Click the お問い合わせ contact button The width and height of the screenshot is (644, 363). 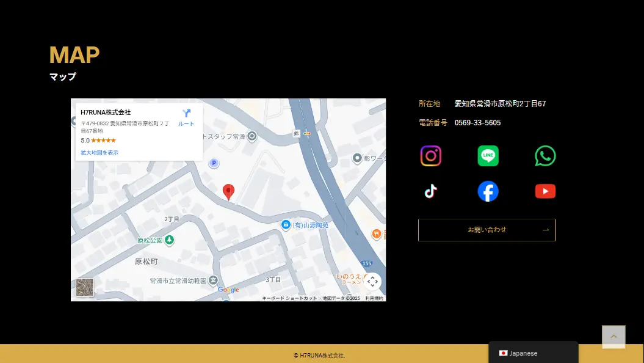pos(487,230)
